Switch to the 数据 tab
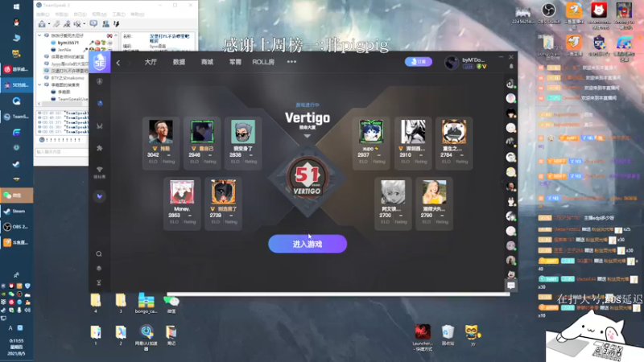This screenshot has width=644, height=362. click(179, 62)
